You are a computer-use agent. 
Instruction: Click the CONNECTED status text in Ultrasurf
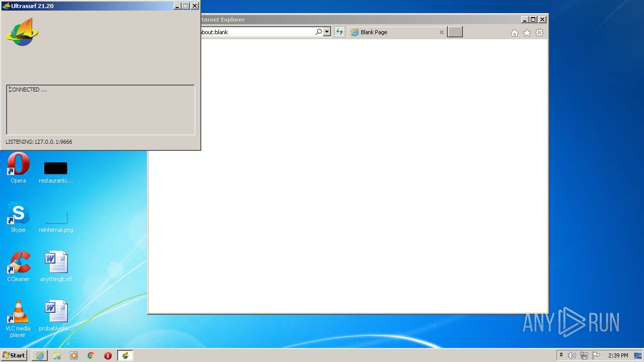28,89
